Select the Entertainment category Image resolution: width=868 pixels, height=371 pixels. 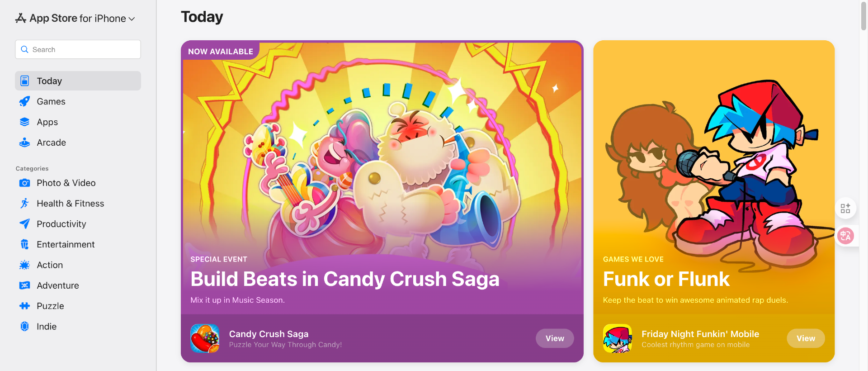click(x=66, y=245)
